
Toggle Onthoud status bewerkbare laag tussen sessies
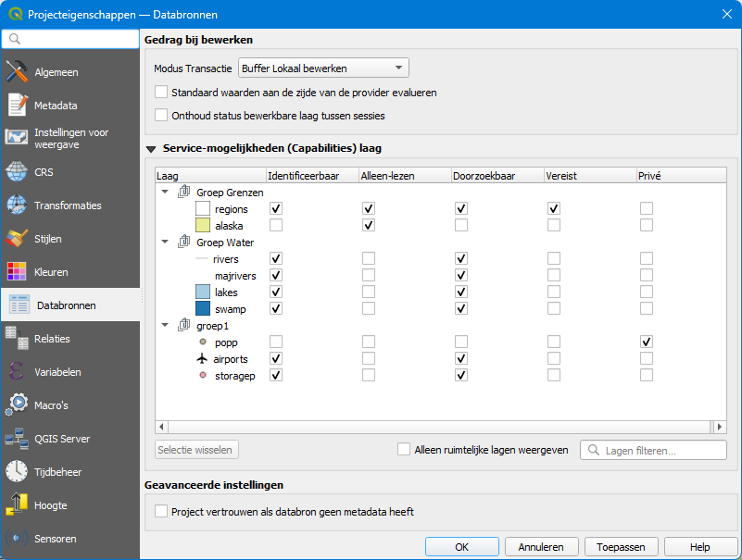[x=161, y=115]
